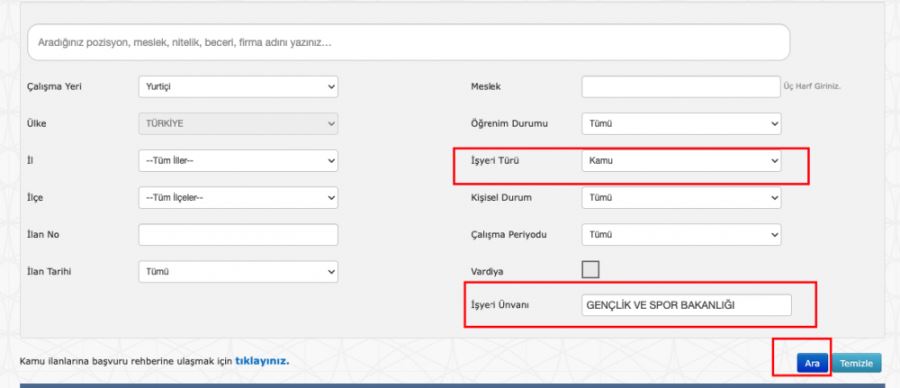The height and width of the screenshot is (388, 900).
Task: Open the İşyeri Türü Kamu dropdown
Action: (681, 161)
